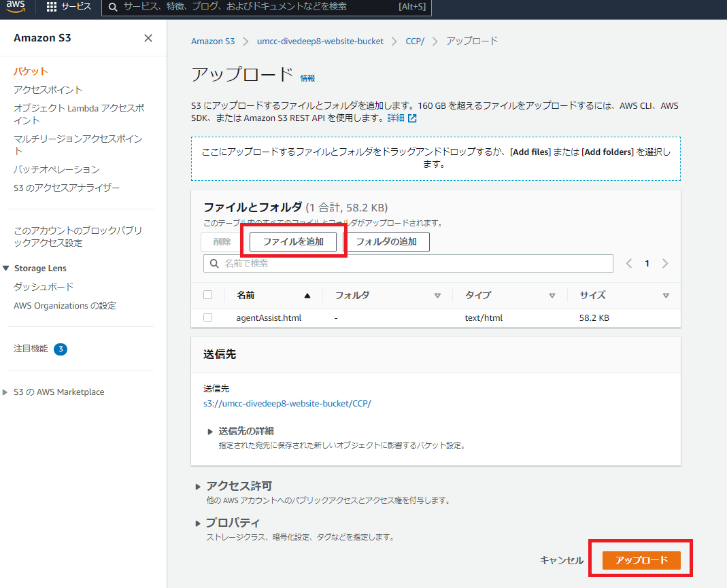Open the 情報 link next to the title
The width and height of the screenshot is (727, 588).
[x=307, y=78]
